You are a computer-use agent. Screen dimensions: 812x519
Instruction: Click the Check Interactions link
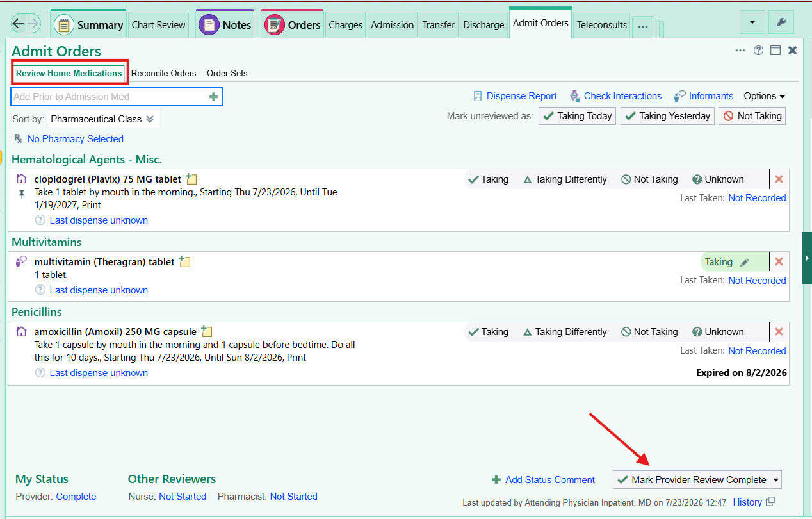pyautogui.click(x=615, y=96)
